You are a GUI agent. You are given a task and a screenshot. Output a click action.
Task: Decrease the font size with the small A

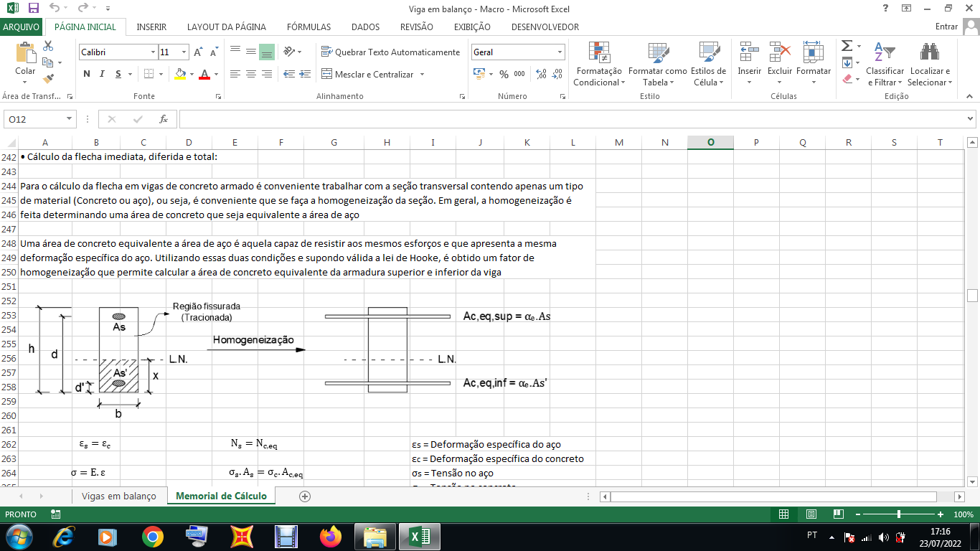[214, 52]
